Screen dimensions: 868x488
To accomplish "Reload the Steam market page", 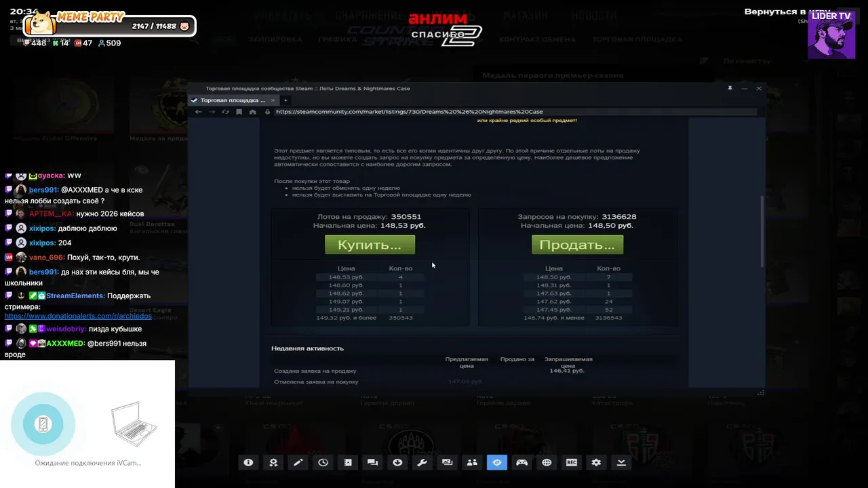I will 225,112.
